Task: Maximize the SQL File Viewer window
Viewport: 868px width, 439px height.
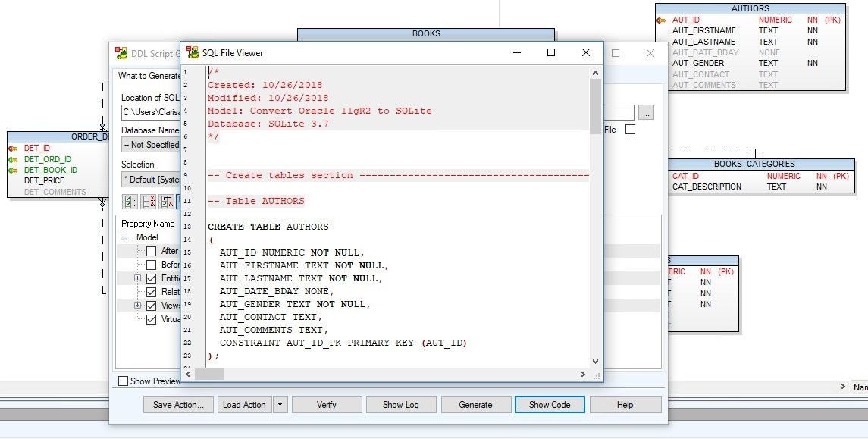Action: [x=551, y=52]
